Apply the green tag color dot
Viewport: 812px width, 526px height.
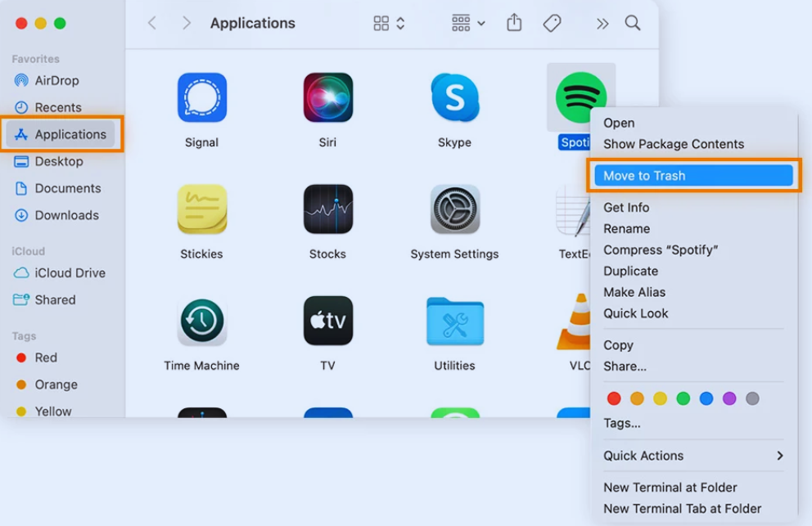683,398
